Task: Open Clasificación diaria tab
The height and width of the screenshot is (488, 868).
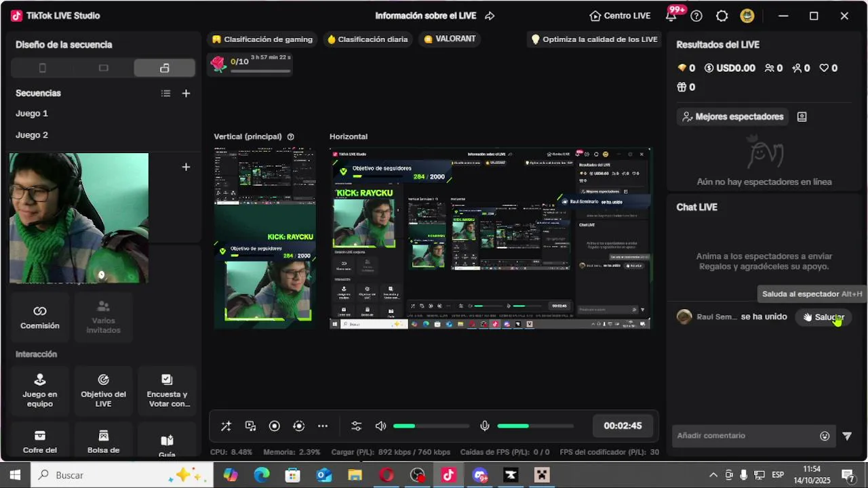Action: click(368, 39)
